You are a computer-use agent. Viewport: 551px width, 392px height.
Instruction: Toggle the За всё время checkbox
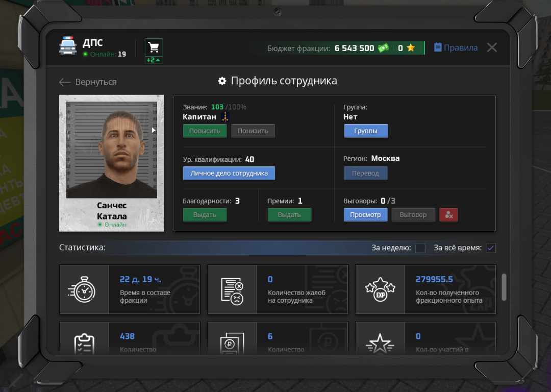point(491,248)
